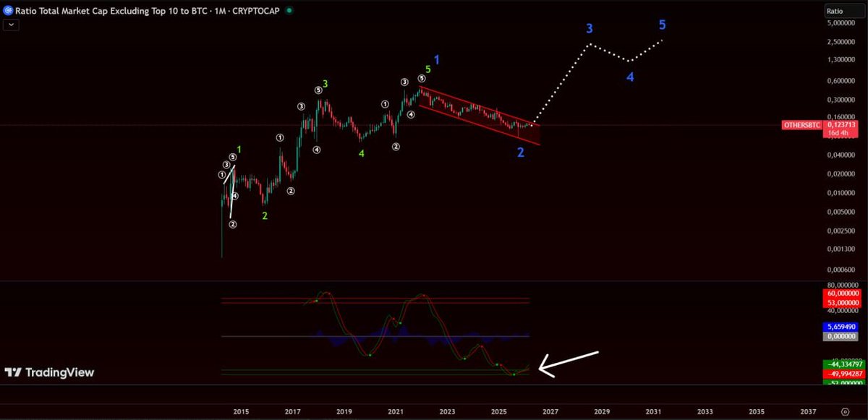Click 2033 on the time axis
Screen dimensions: 868x420
705,411
